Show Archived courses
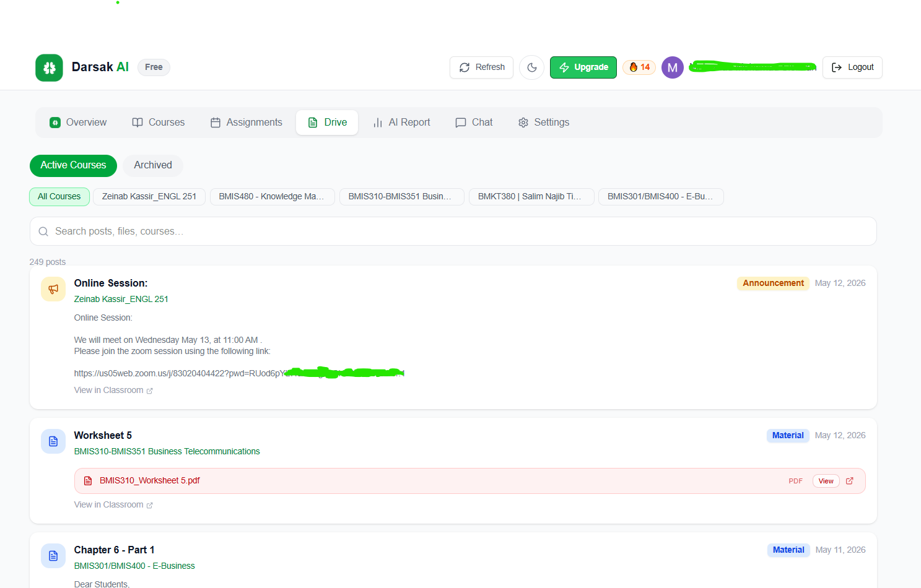921x588 pixels. click(x=153, y=165)
